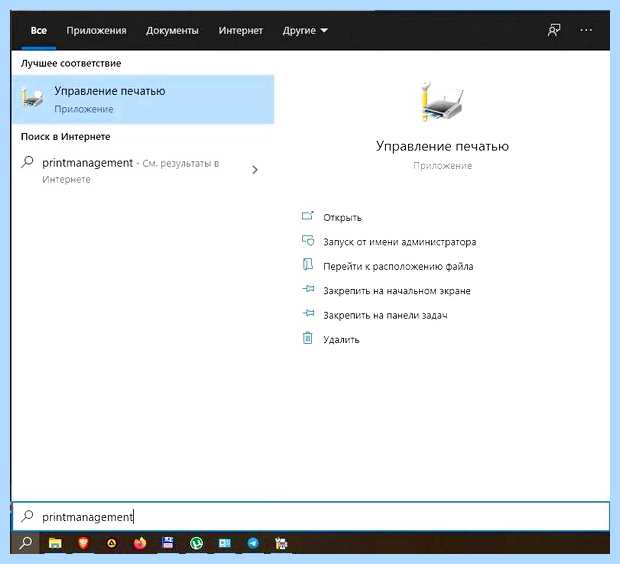Click the large printer management icon

pos(441,102)
